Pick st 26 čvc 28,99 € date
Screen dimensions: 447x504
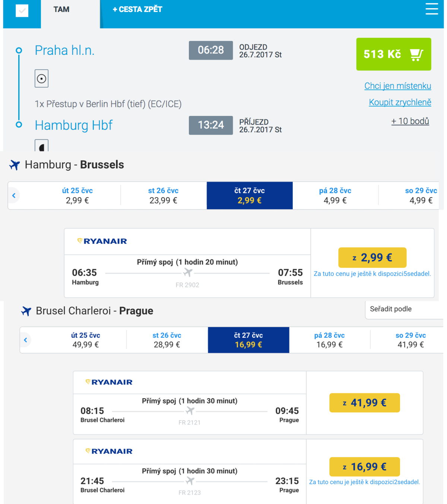click(x=167, y=340)
